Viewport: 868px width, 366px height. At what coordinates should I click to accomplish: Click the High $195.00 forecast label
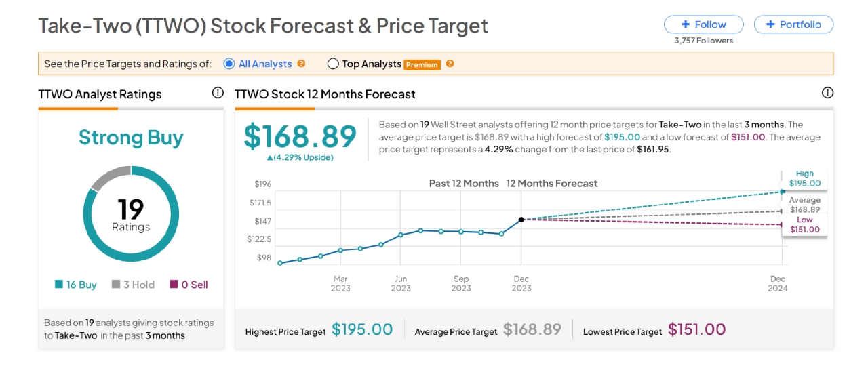[x=805, y=179]
